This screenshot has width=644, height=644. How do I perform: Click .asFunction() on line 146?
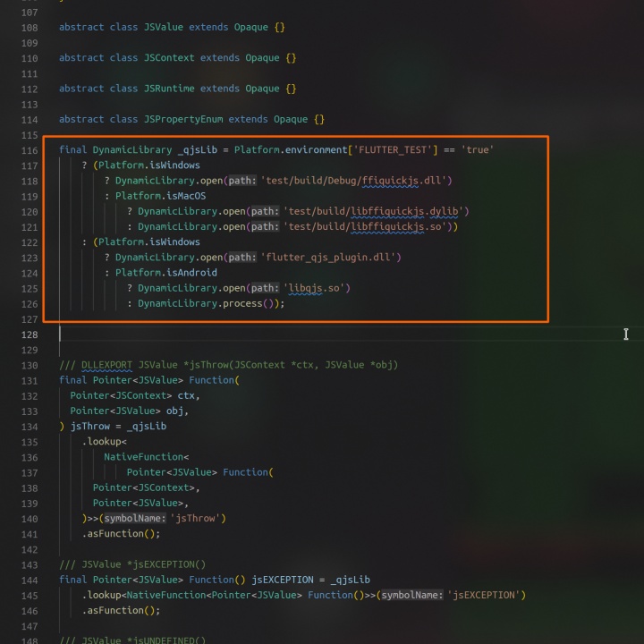click(121, 610)
